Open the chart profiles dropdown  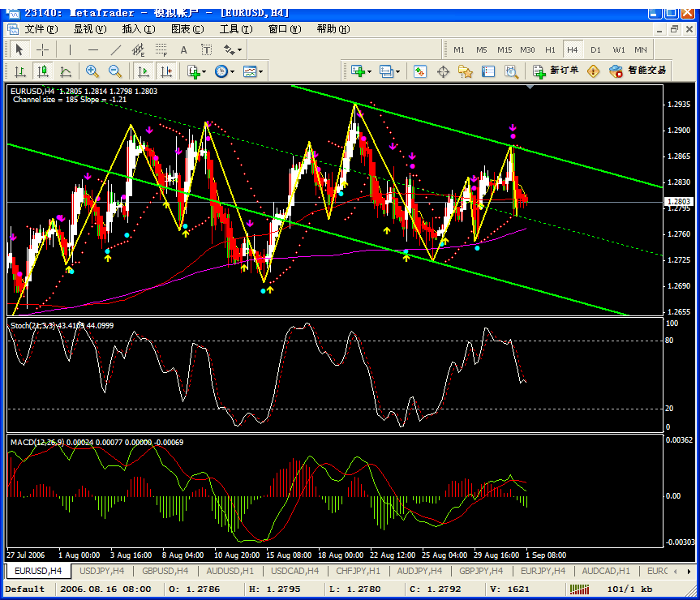[x=389, y=71]
